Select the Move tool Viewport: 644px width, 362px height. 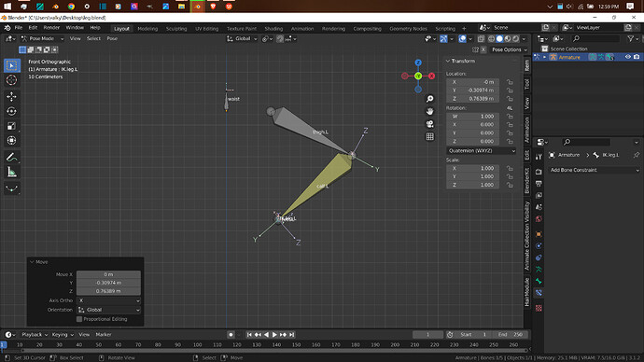(x=12, y=96)
